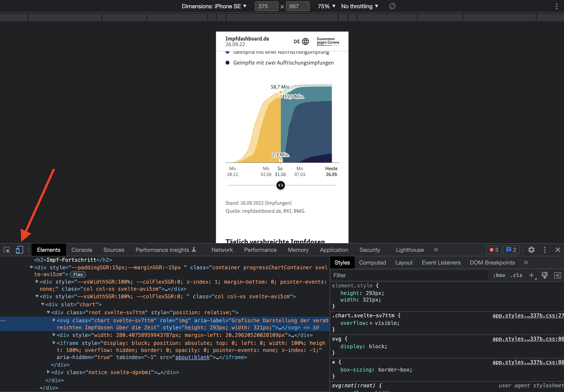Expand the selected svg chart node

pos(54,320)
